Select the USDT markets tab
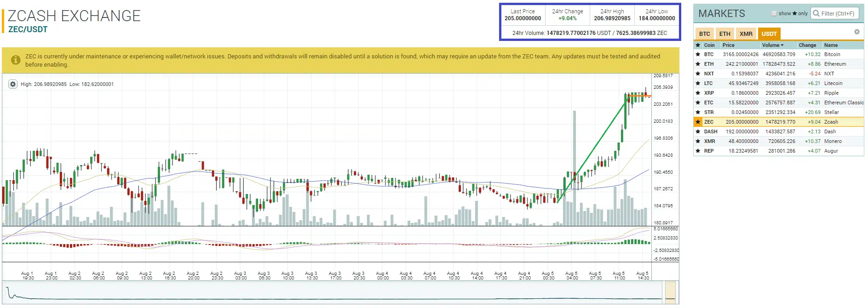 tap(769, 34)
